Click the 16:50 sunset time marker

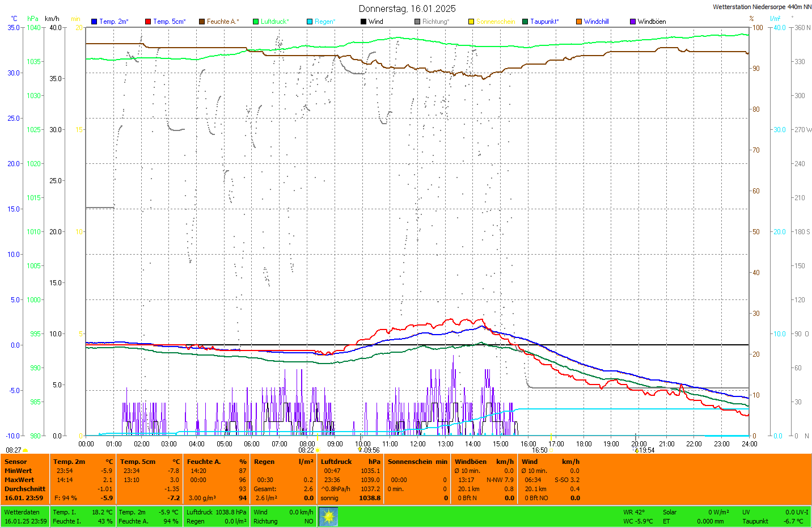tap(539, 450)
